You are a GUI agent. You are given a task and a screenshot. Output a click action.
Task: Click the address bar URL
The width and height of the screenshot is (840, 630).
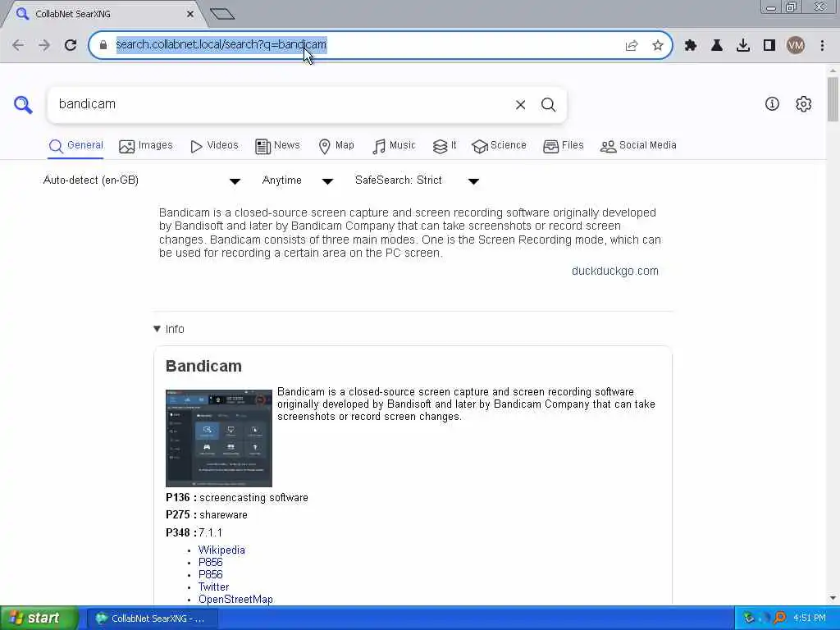221,44
